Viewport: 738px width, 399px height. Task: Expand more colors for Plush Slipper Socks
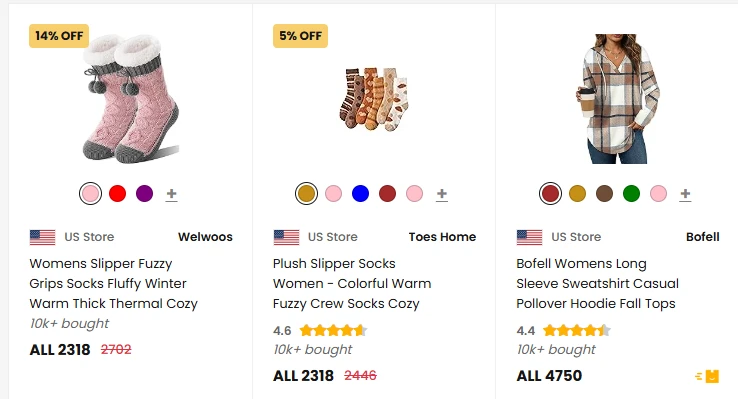coord(441,194)
